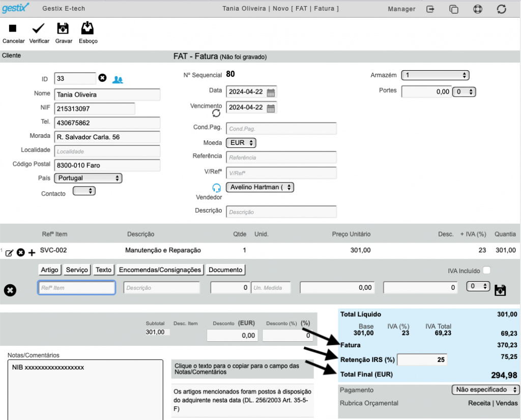Click the Código Postal field

[x=107, y=165]
